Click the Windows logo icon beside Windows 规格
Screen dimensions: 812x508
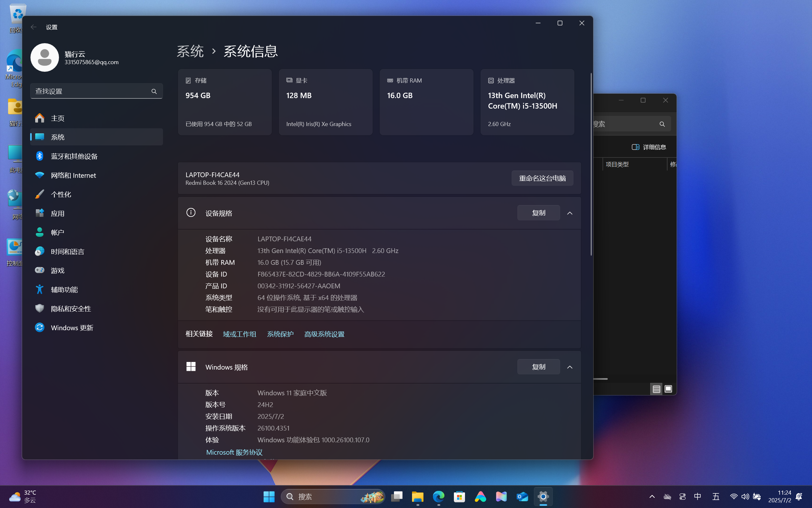tap(191, 366)
